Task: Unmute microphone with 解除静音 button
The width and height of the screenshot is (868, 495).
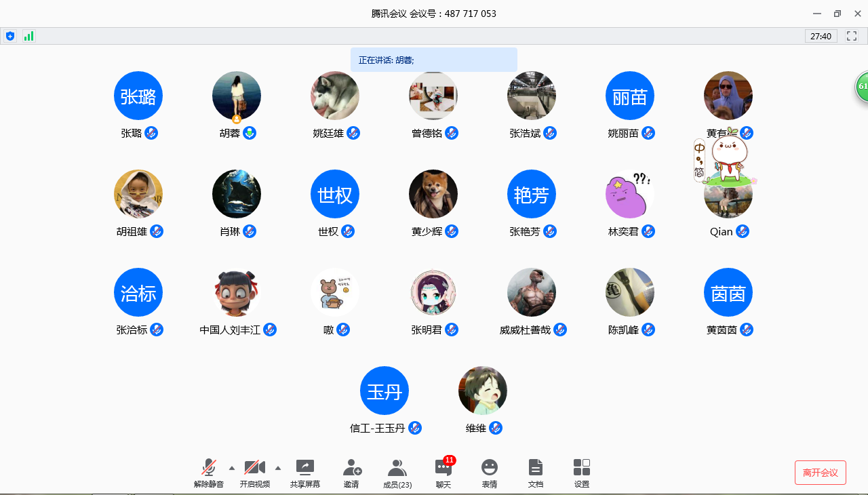Action: tap(208, 473)
